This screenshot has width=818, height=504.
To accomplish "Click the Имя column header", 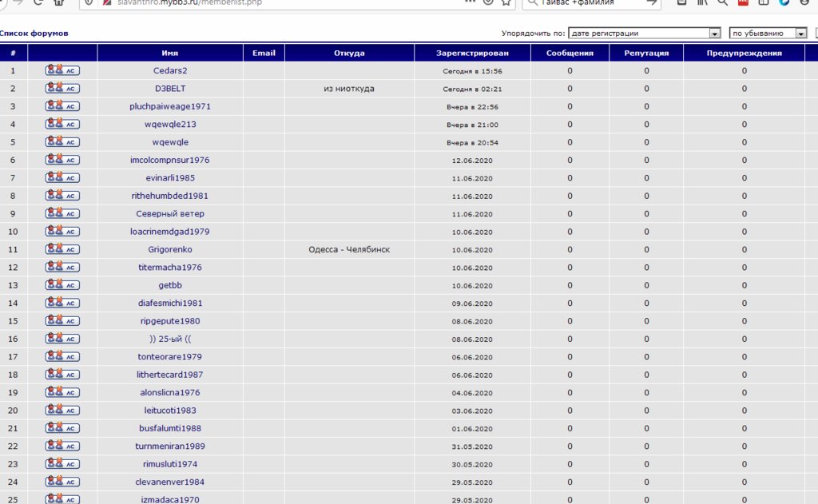I will [x=170, y=53].
